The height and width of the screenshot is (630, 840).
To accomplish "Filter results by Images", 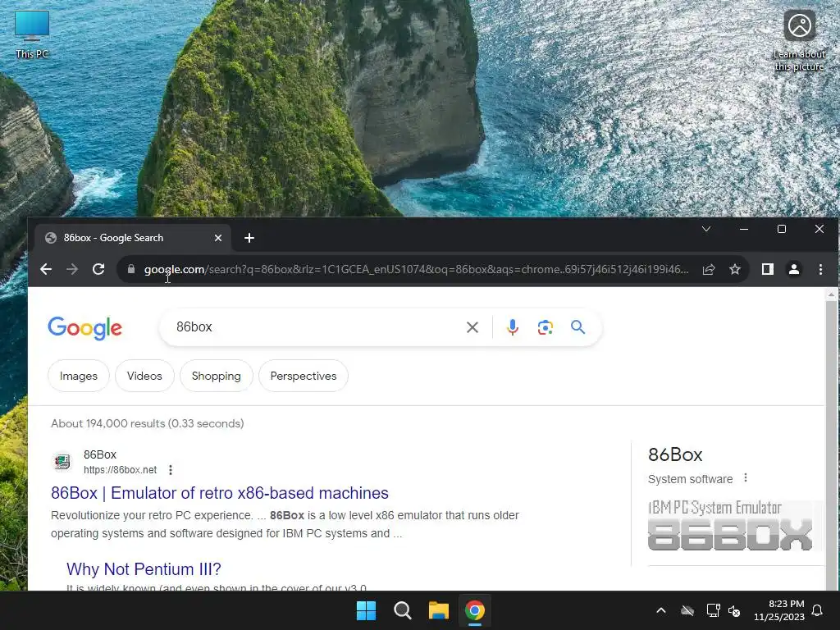I will [79, 376].
